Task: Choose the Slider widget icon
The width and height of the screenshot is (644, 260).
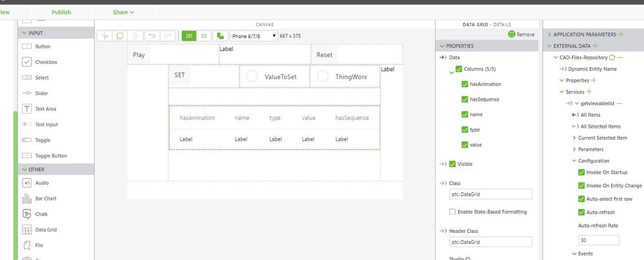Action: coord(26,94)
